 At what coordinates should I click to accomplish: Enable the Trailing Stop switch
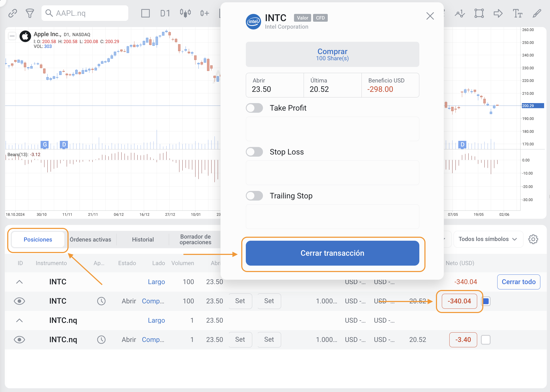tap(254, 196)
